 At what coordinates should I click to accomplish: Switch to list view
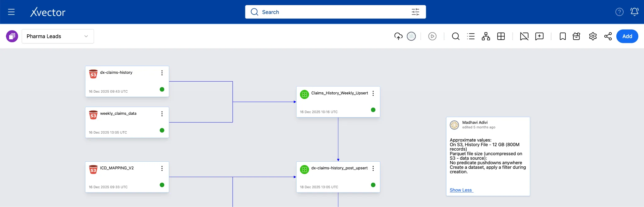tap(471, 36)
